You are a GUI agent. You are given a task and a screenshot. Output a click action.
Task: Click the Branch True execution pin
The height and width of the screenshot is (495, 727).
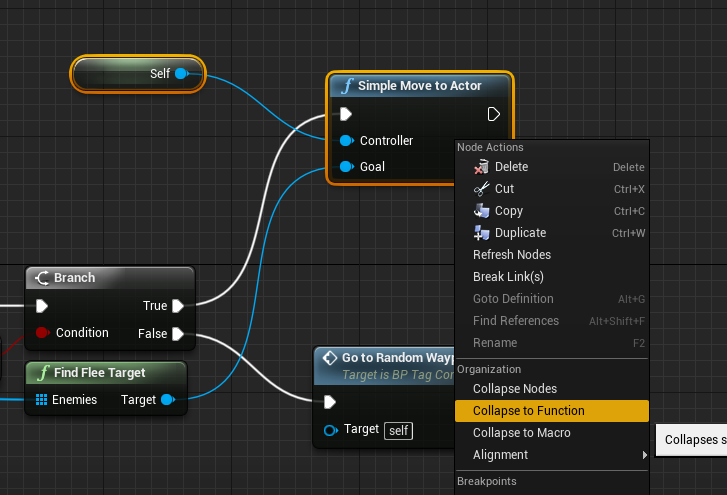coord(177,306)
